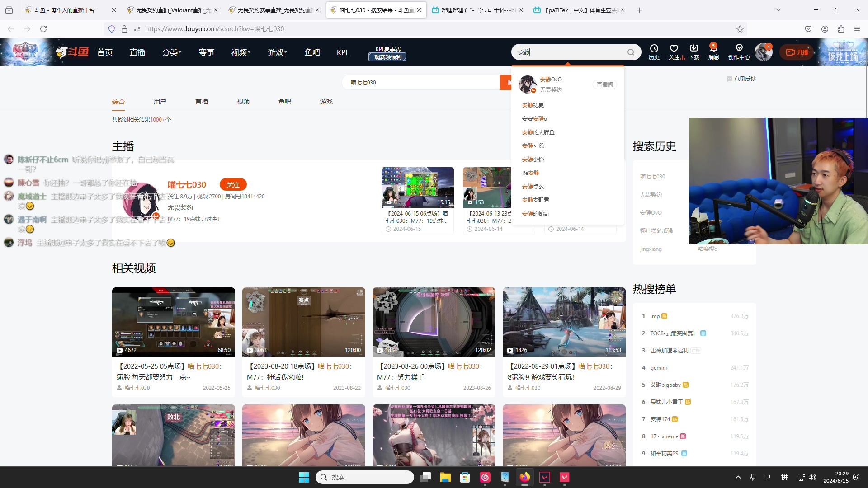Viewport: 868px width, 488px height.
Task: Switch to 游戏 results tab
Action: point(326,102)
